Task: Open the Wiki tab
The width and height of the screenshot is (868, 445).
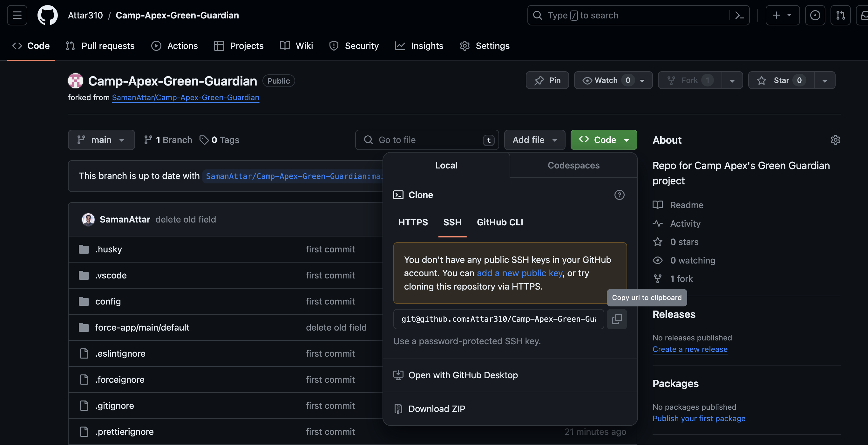Action: pyautogui.click(x=296, y=46)
